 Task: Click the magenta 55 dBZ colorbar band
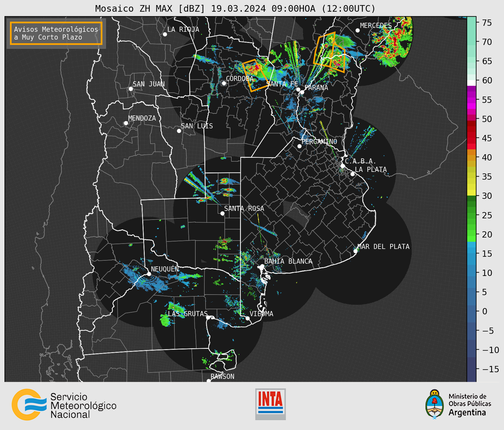point(471,100)
